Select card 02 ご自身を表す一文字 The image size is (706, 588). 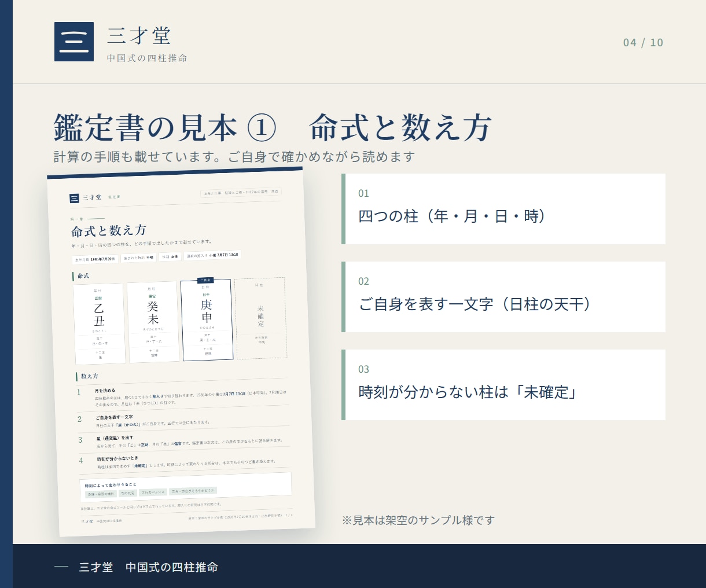coord(503,297)
